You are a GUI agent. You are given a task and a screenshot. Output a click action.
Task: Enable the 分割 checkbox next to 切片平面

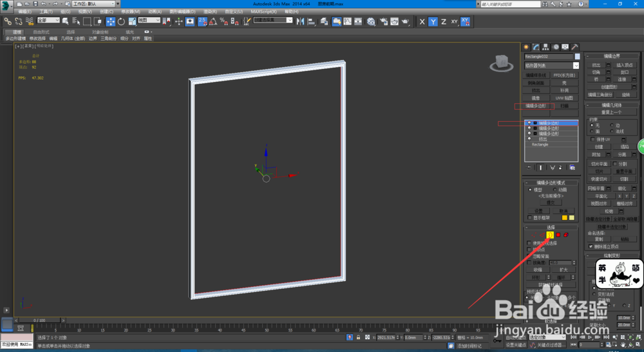pos(615,164)
